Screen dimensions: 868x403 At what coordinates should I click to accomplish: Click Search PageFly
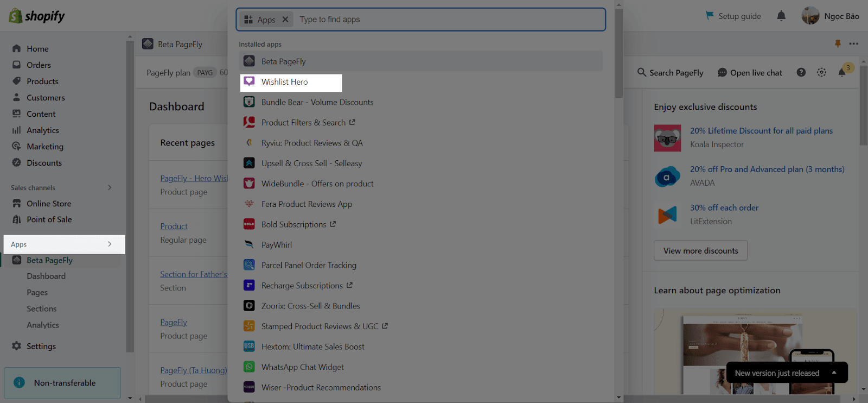[x=670, y=72]
